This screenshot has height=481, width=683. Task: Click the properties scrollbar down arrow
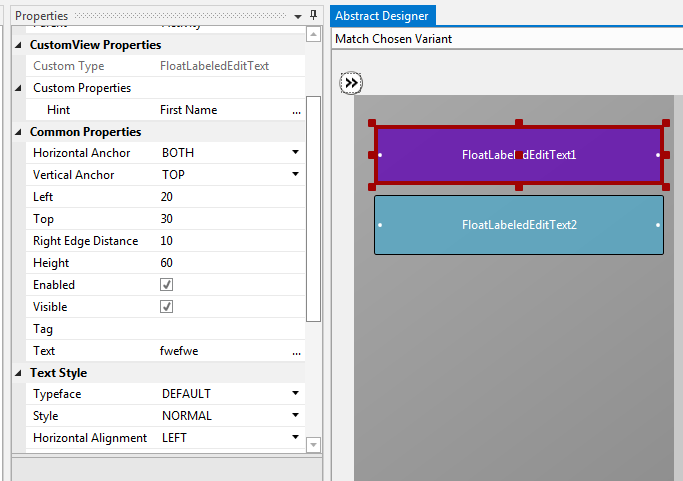point(313,445)
